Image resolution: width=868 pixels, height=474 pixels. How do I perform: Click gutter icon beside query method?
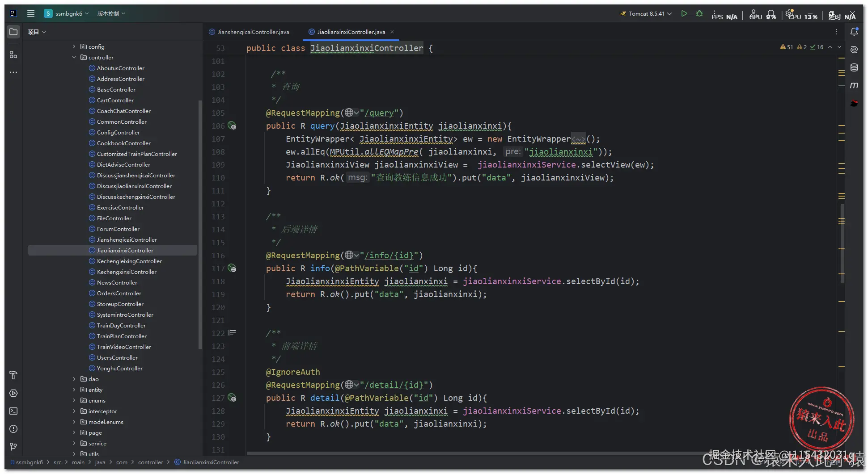(x=232, y=126)
